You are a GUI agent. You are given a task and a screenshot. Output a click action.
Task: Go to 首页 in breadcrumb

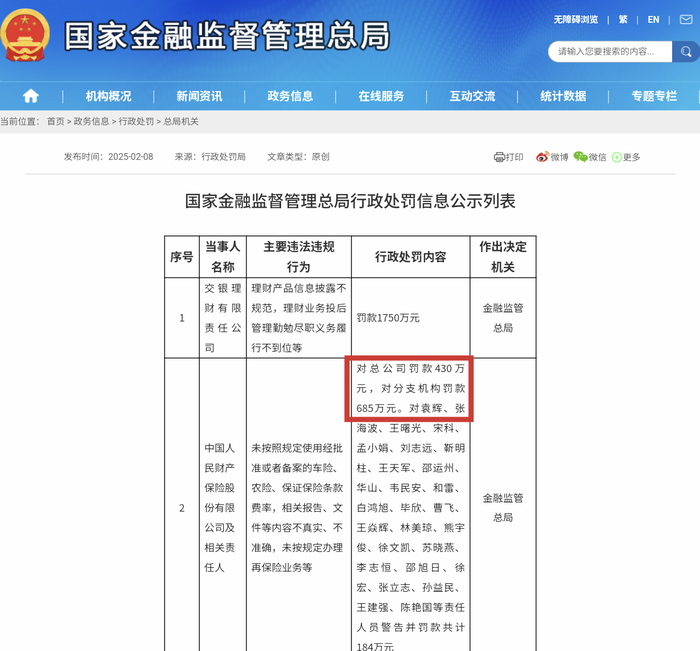tap(55, 121)
